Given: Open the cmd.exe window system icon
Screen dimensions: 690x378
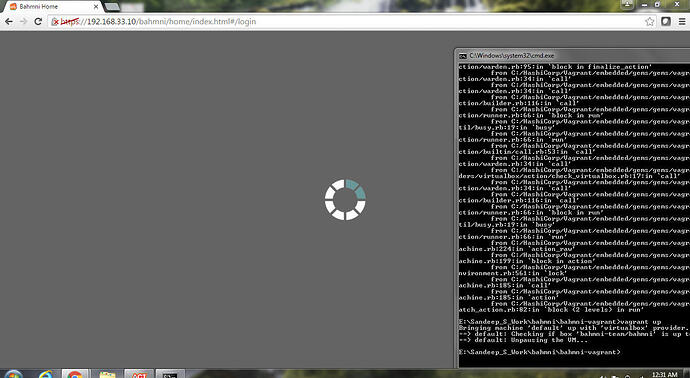Looking at the screenshot, I should [462, 56].
